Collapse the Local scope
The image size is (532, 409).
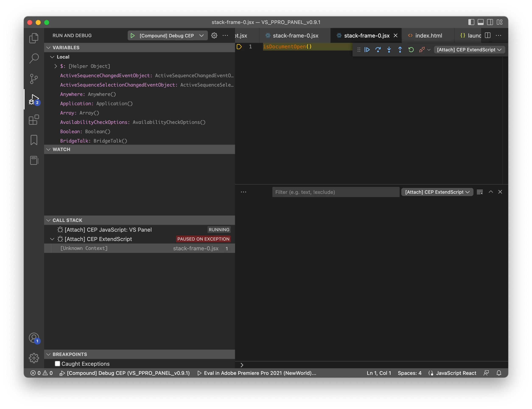pos(52,57)
